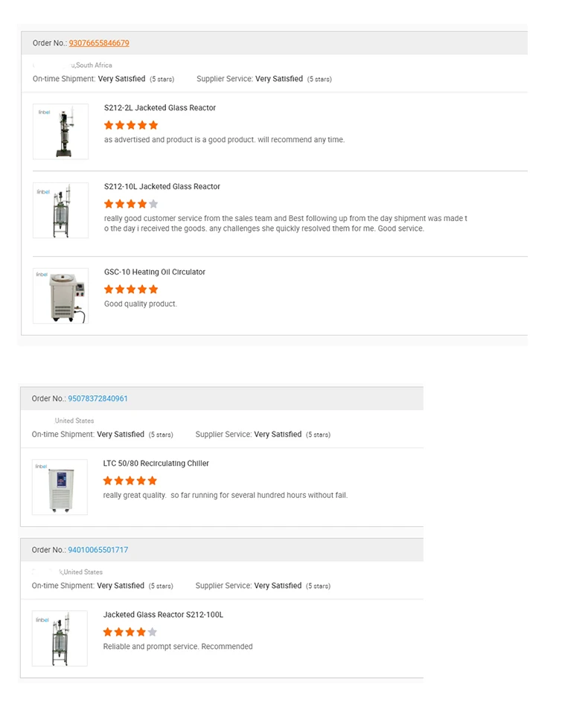Click the GSC-10 Heating Oil Circulator thumbnail
This screenshot has height=701, width=588.
point(60,295)
